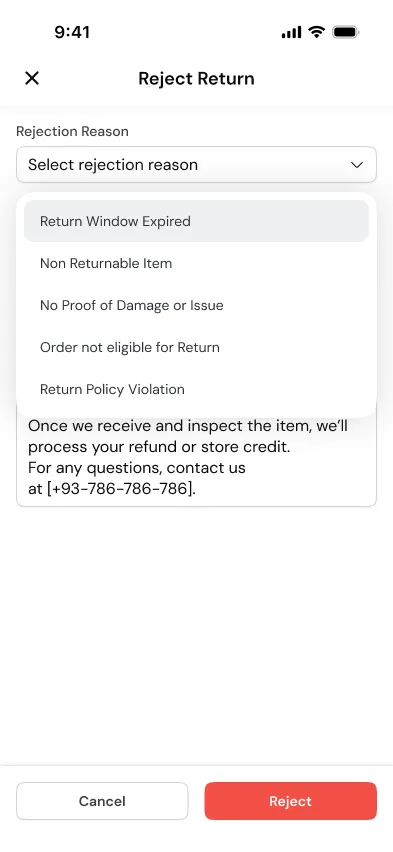Dismiss dropdown by tapping the empty area below the message box
Viewport: 393px width, 852px height.
point(196,630)
